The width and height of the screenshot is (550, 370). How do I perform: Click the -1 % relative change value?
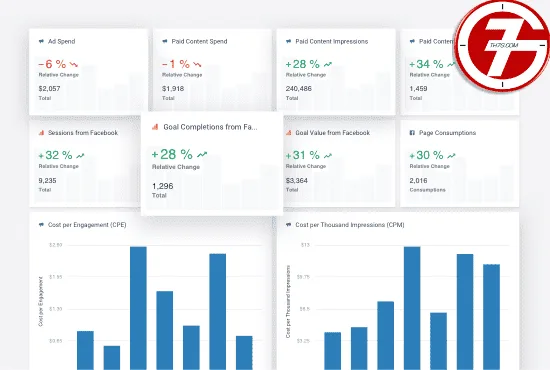pyautogui.click(x=176, y=64)
